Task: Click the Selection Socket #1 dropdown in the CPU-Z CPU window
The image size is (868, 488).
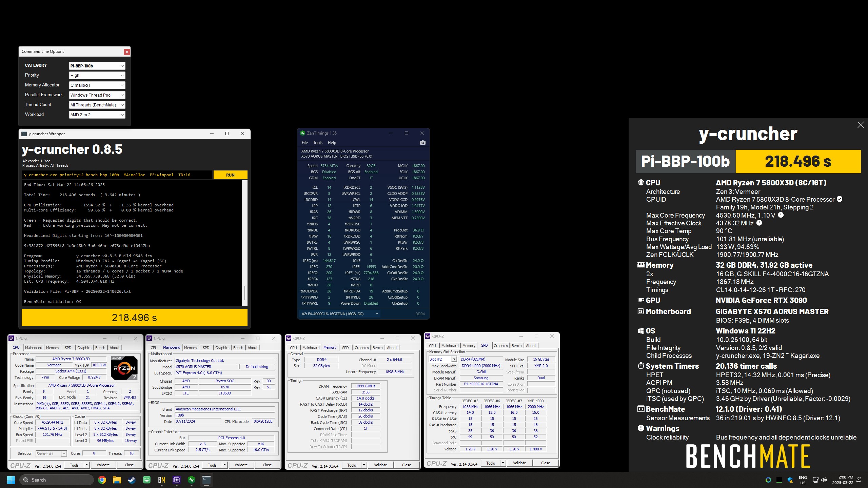Action: [51, 453]
